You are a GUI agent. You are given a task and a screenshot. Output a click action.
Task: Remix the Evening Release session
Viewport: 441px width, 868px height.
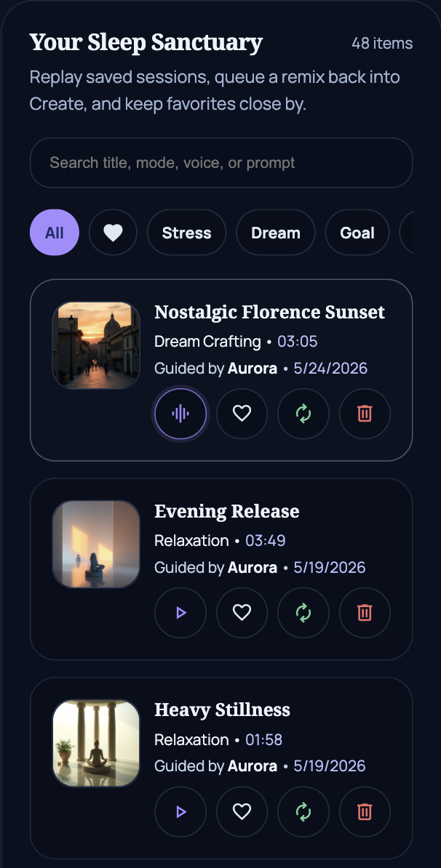coord(303,613)
